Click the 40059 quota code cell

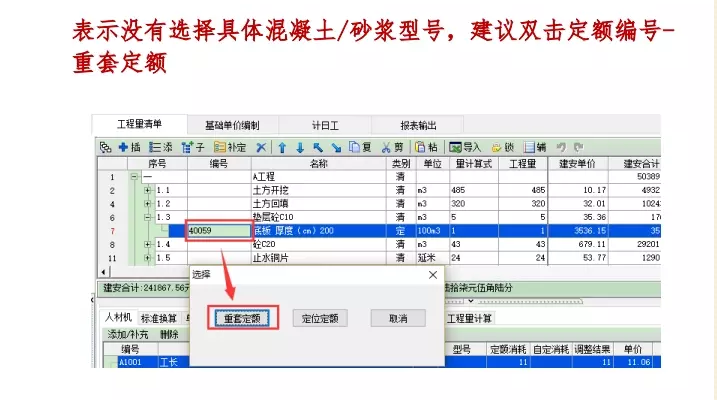[x=219, y=231]
